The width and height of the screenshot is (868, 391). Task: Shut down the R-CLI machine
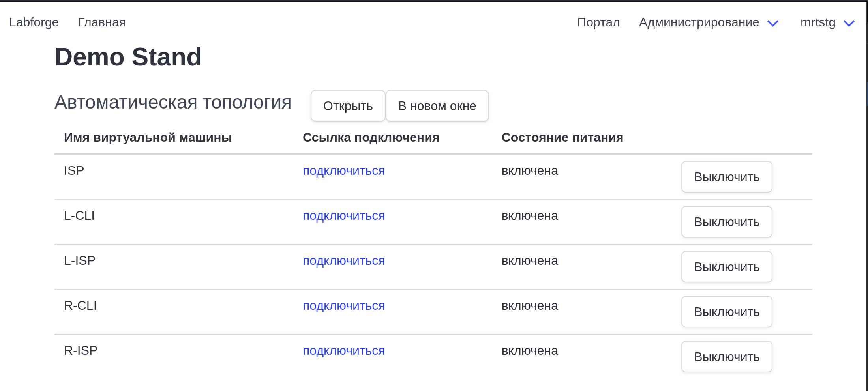pyautogui.click(x=726, y=312)
